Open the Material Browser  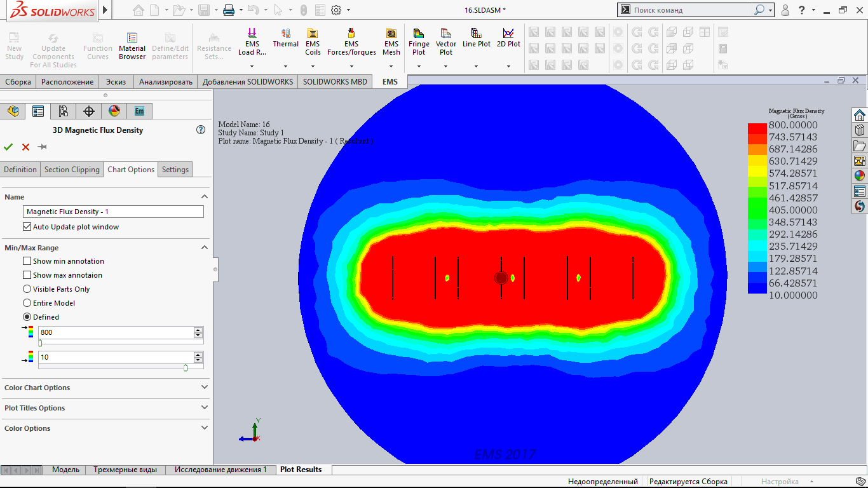pyautogui.click(x=132, y=47)
